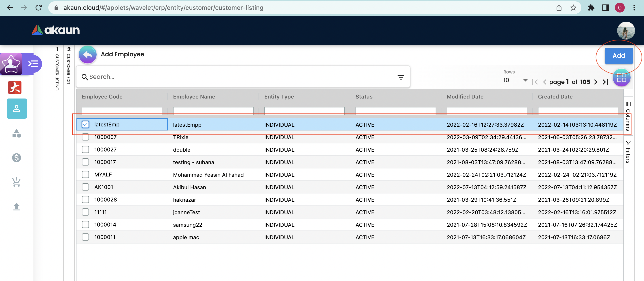
Task: Click the grid view round button
Action: click(x=621, y=78)
